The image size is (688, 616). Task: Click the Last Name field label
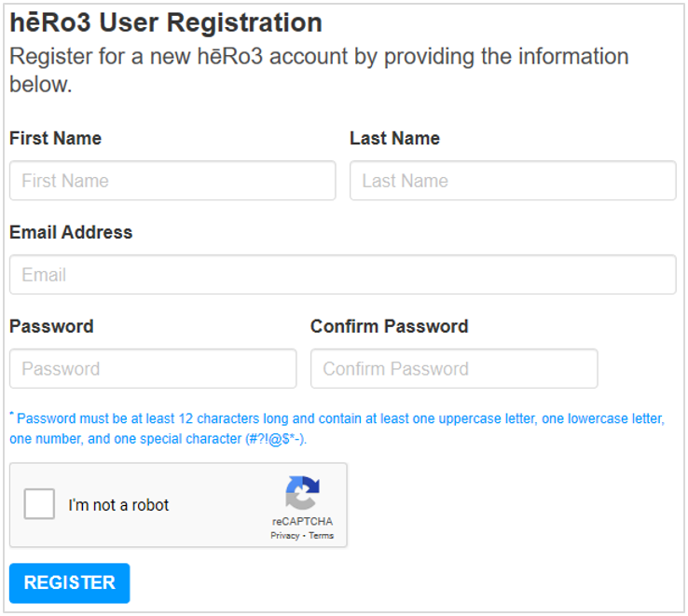click(394, 138)
